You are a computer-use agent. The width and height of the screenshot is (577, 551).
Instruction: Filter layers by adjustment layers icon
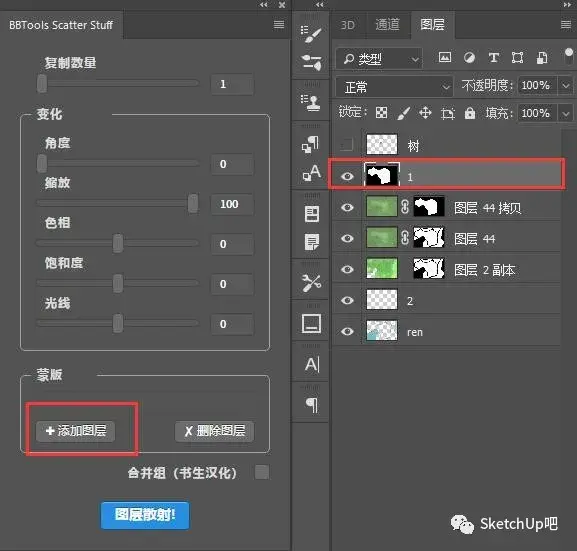[x=469, y=57]
